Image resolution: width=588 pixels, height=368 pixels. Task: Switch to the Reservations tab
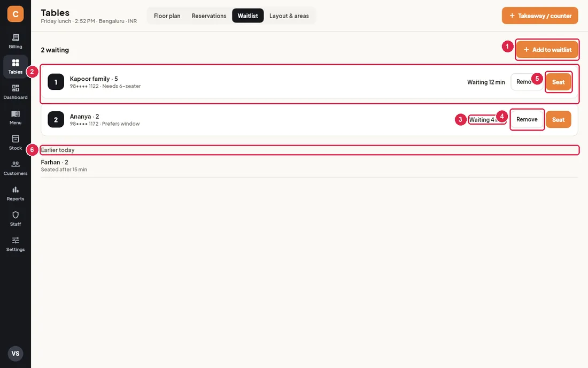[209, 16]
